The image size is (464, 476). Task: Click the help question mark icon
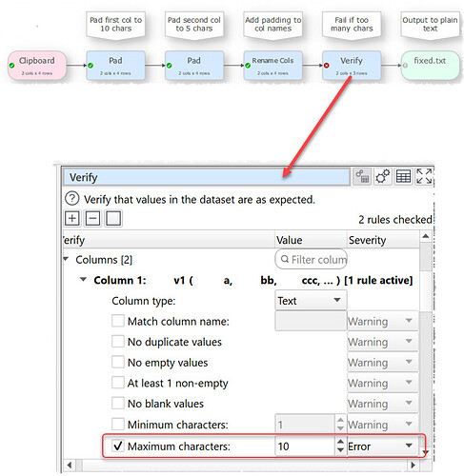point(72,199)
